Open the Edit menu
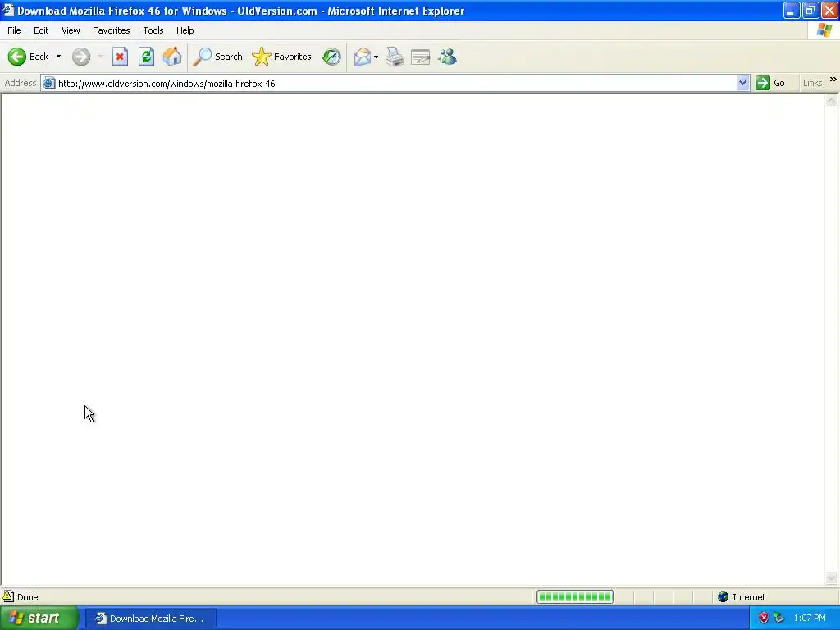Image resolution: width=840 pixels, height=630 pixels. [41, 30]
